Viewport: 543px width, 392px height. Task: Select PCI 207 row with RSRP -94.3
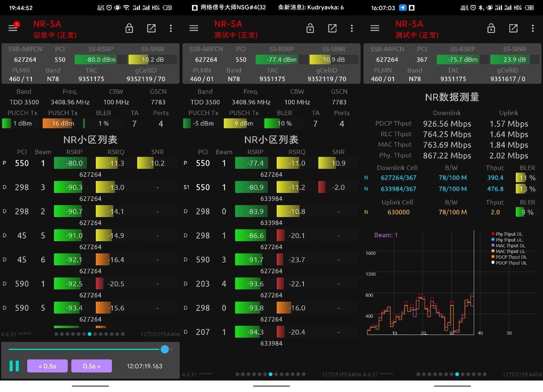(271, 336)
